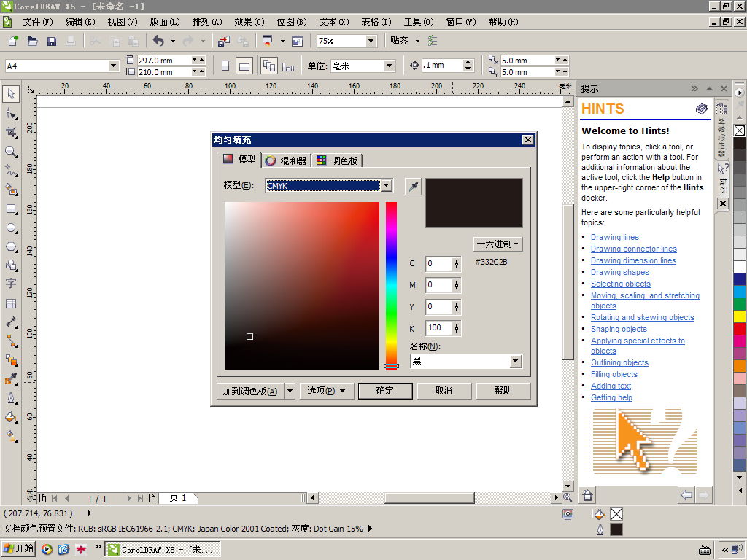747x560 pixels.
Task: Pick a color with the dialog eyedropper
Action: pos(413,186)
